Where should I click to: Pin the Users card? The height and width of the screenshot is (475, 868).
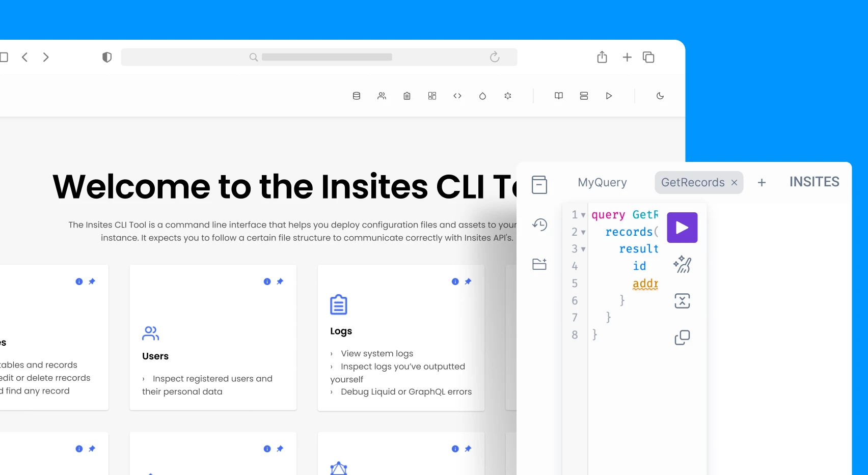280,282
